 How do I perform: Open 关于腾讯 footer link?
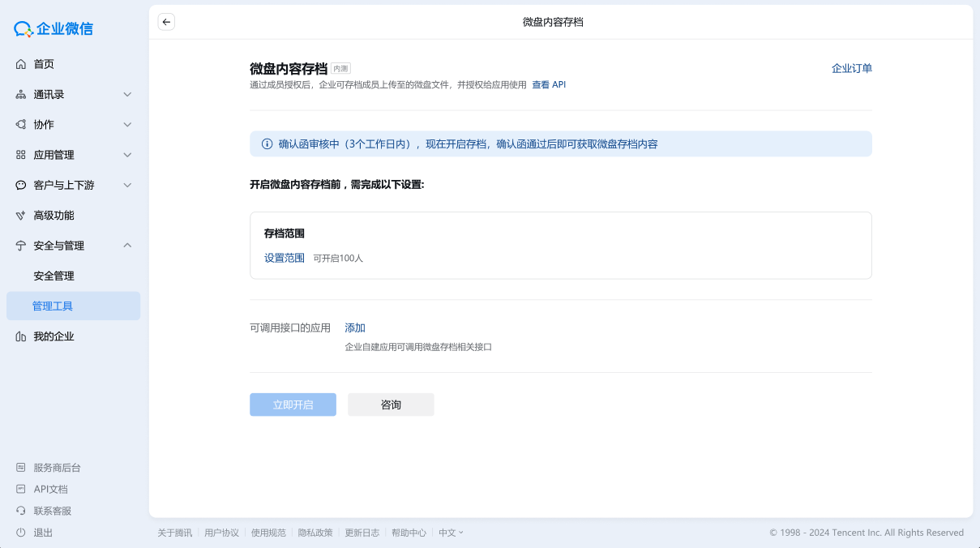coord(174,533)
